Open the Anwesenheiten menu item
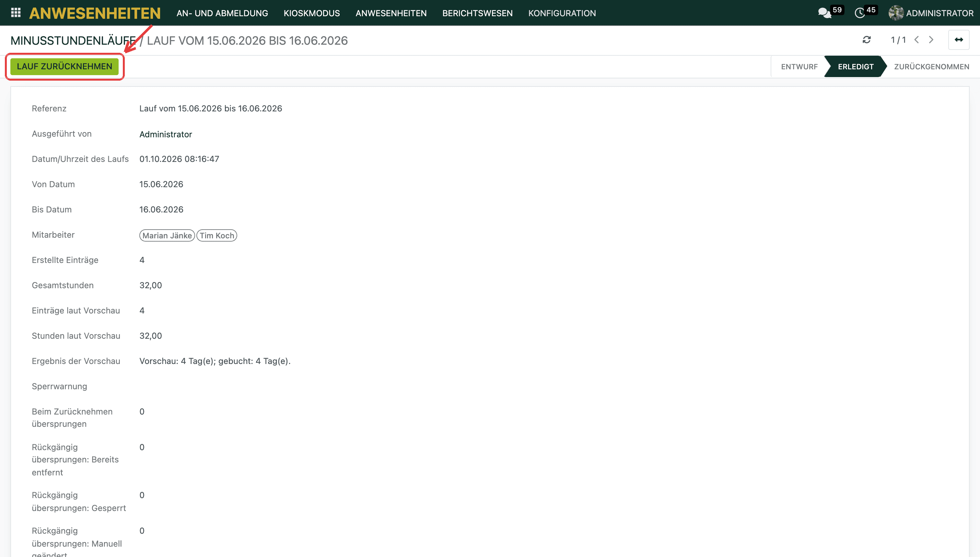Screen dimensions: 980x557 click(391, 13)
